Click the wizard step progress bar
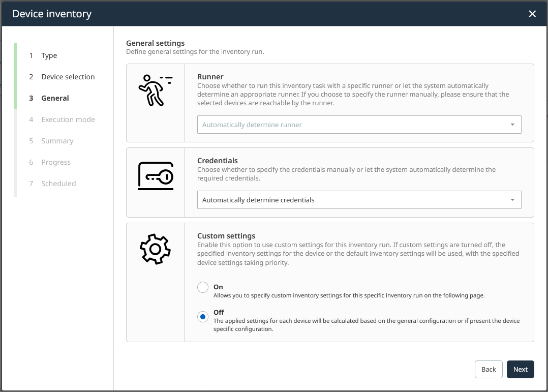This screenshot has height=392, width=548. [x=16, y=119]
